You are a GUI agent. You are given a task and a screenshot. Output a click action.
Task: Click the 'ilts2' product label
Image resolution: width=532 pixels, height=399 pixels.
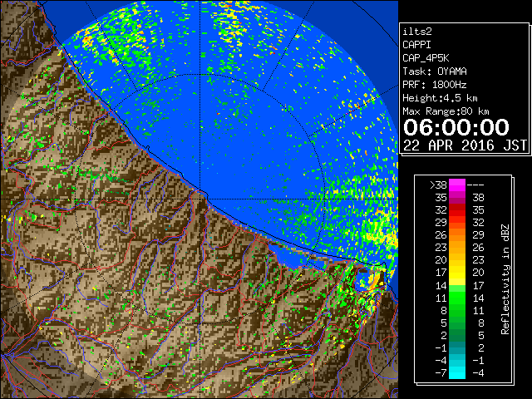(417, 32)
